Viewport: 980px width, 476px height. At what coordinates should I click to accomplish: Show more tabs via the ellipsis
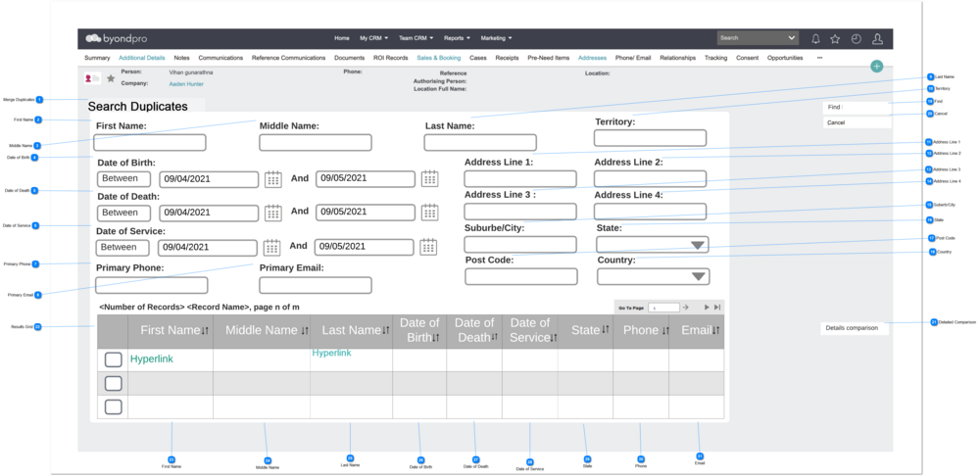(820, 58)
